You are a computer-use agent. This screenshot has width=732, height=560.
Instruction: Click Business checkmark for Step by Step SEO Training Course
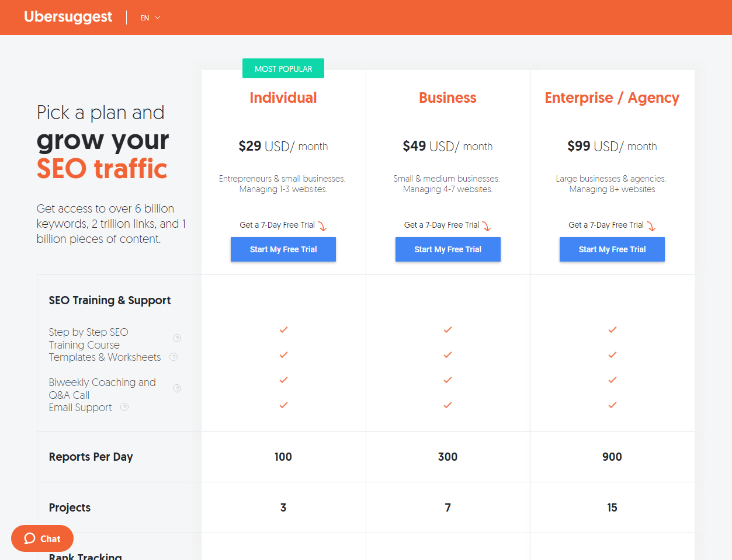tap(447, 330)
